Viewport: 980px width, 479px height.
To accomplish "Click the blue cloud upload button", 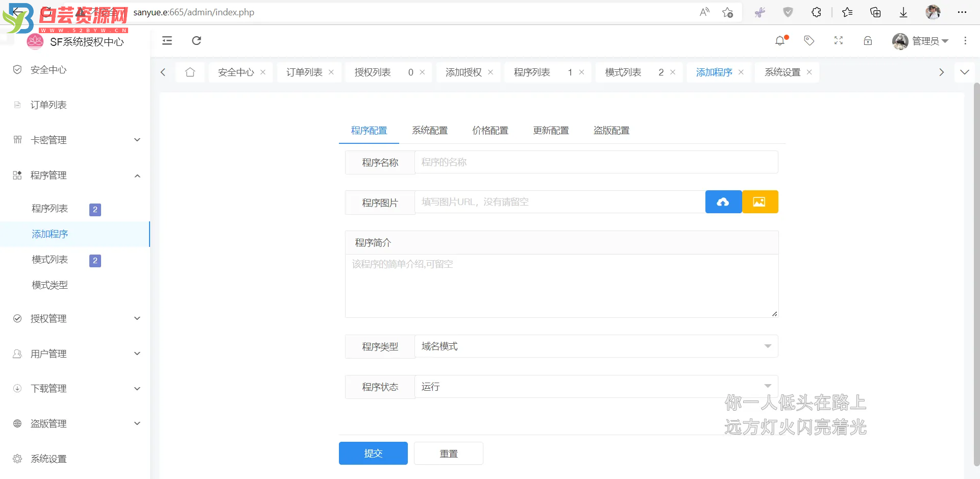I will point(723,202).
